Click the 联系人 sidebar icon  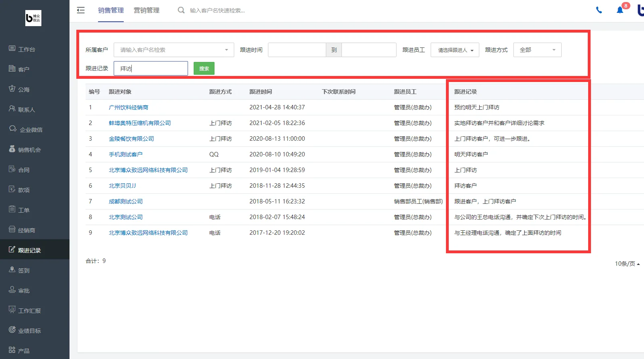point(12,109)
